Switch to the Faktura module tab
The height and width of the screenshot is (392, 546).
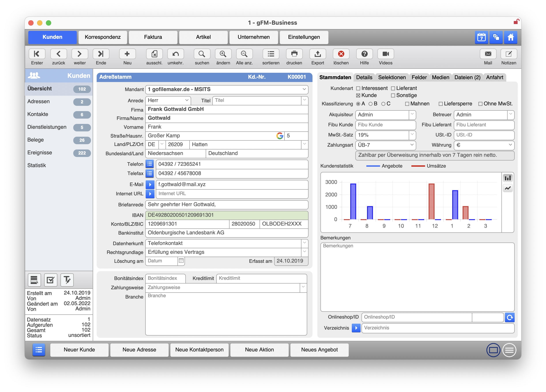pos(153,37)
